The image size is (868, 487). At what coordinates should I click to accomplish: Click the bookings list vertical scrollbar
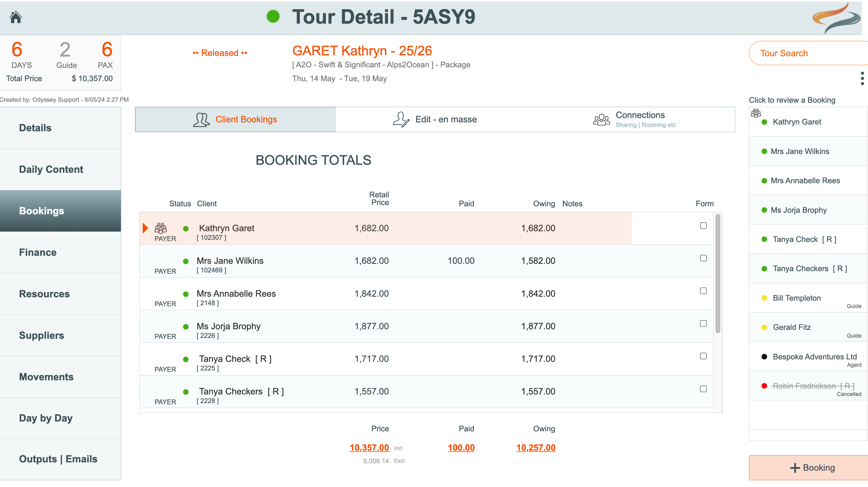(718, 273)
